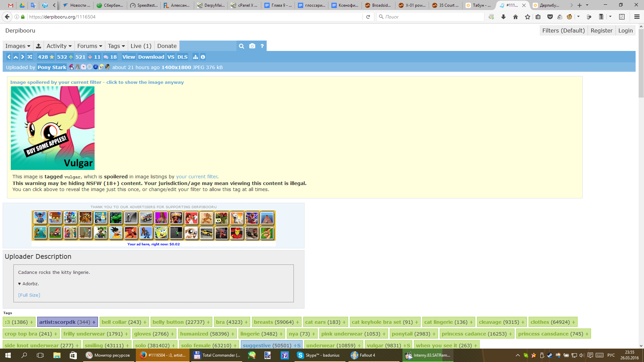Open Fallout 4 from the taskbar
The height and width of the screenshot is (362, 644).
[364, 355]
